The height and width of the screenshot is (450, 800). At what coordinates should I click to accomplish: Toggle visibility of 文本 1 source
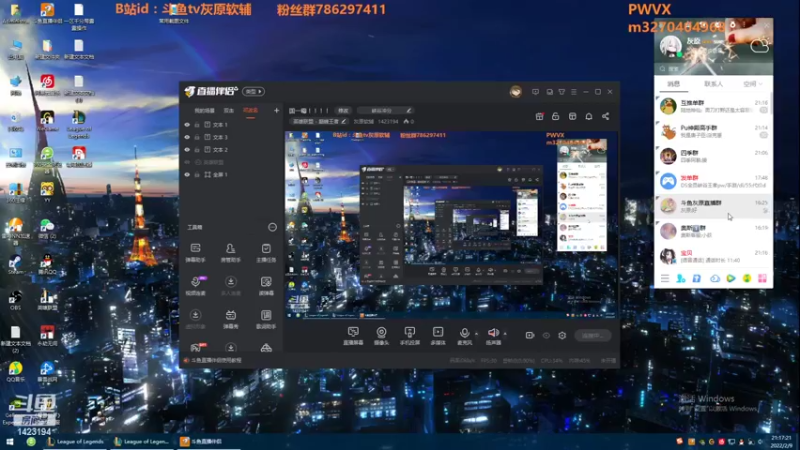click(x=187, y=124)
